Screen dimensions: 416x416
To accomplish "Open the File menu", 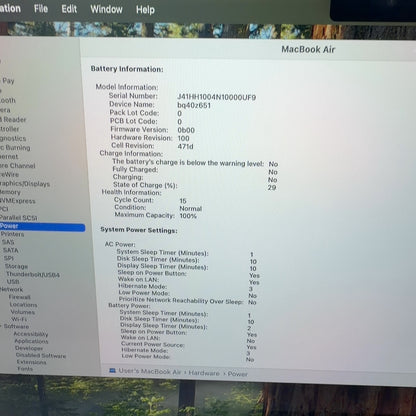I will point(41,8).
